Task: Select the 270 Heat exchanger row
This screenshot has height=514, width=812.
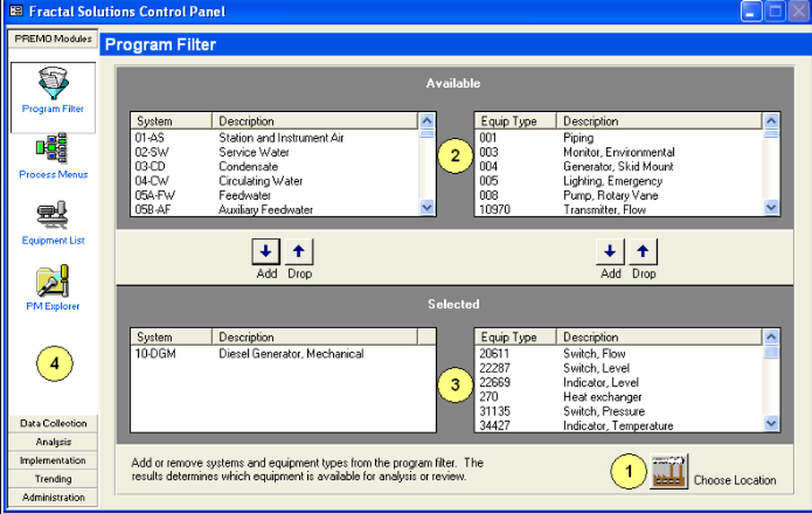Action: (619, 397)
